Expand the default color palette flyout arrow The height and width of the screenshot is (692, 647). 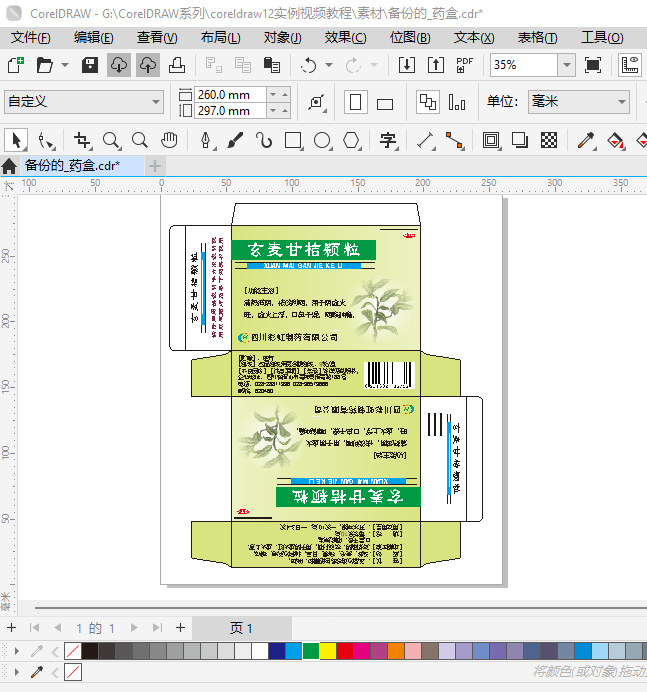pos(17,651)
